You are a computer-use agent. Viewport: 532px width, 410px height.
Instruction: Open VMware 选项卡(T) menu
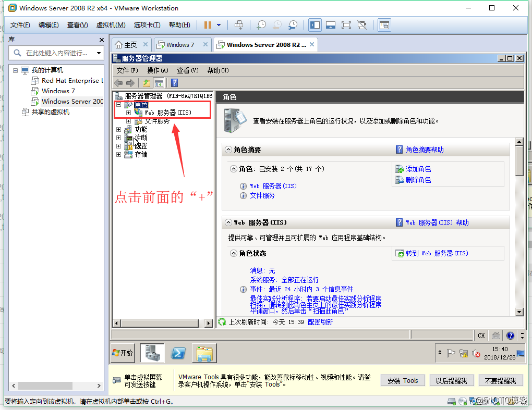point(147,24)
